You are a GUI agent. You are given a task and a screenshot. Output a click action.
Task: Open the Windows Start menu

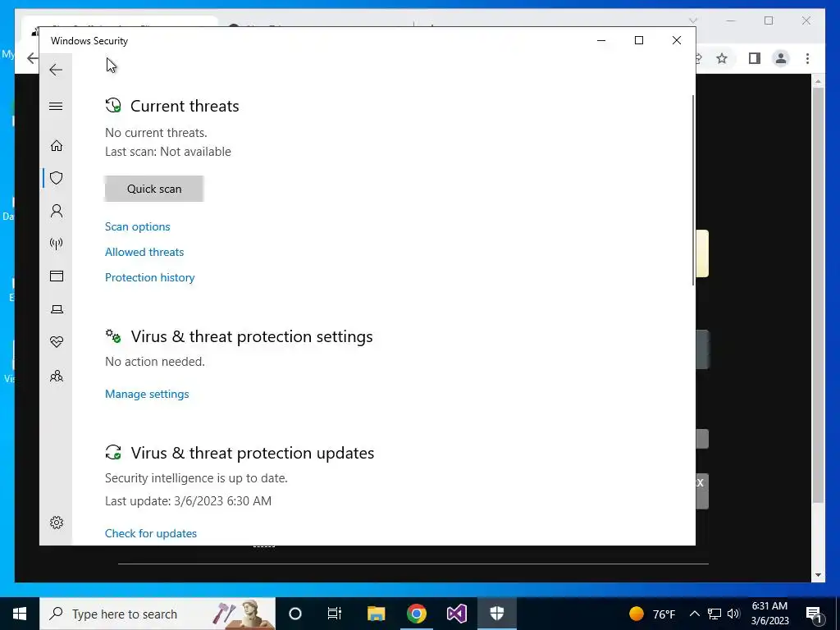coord(20,614)
